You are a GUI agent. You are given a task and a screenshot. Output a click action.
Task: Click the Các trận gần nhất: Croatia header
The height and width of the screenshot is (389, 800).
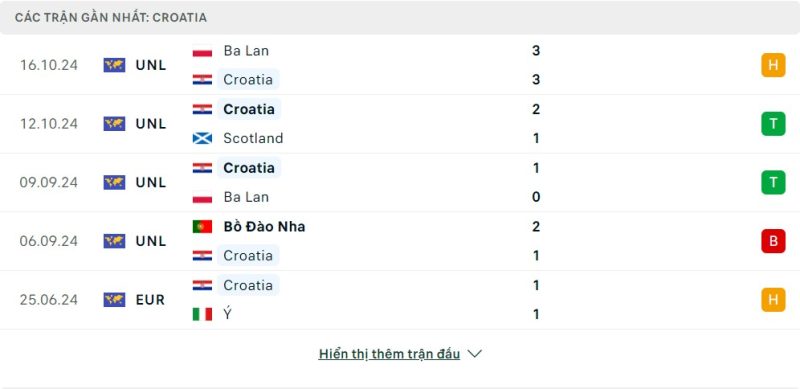pos(111,18)
